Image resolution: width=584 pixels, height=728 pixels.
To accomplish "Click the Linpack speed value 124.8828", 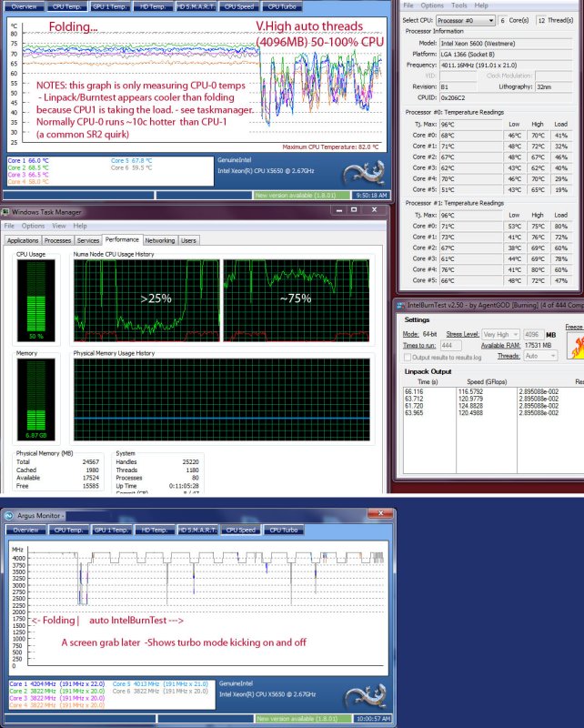I will coord(470,406).
